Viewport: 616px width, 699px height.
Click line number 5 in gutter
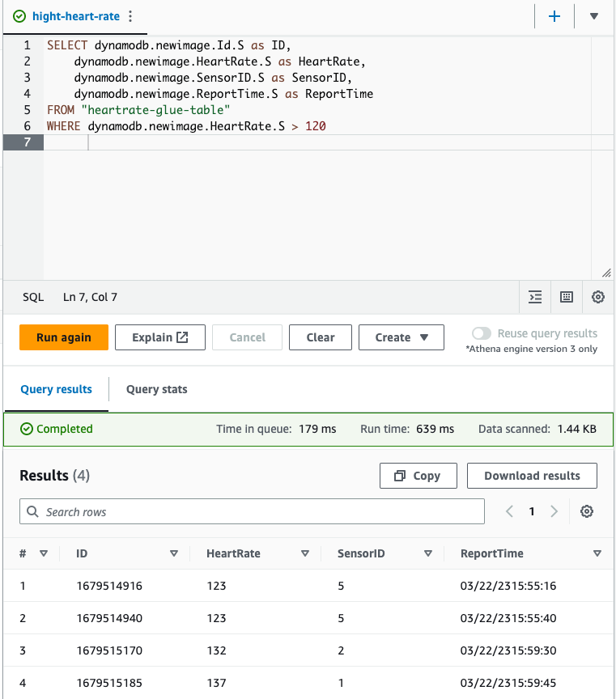click(28, 110)
